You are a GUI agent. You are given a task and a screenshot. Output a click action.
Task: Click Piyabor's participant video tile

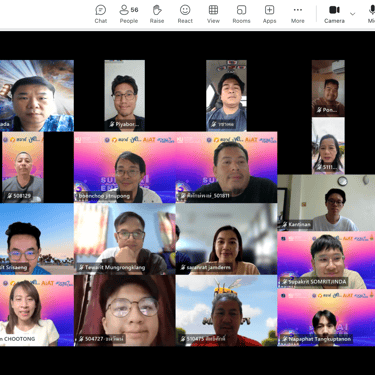pos(125,95)
